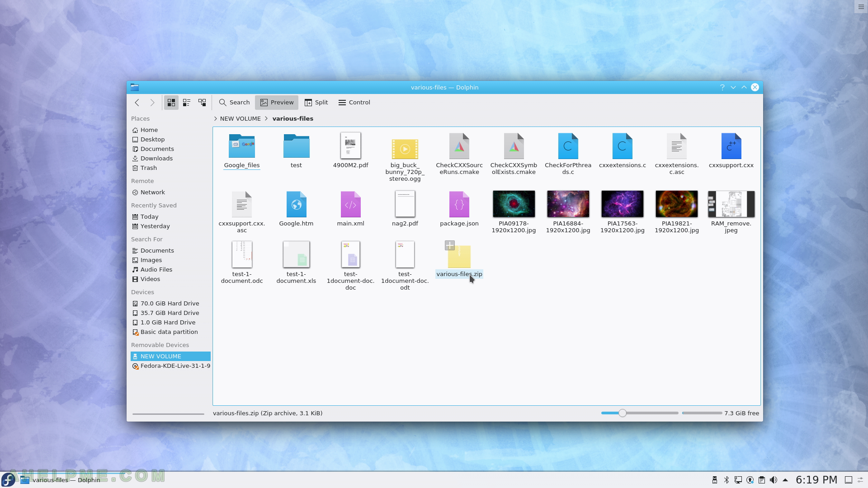Screen dimensions: 868x488
Task: Select PIA19821-1920x1200.jpg thumbnail
Action: pyautogui.click(x=676, y=204)
